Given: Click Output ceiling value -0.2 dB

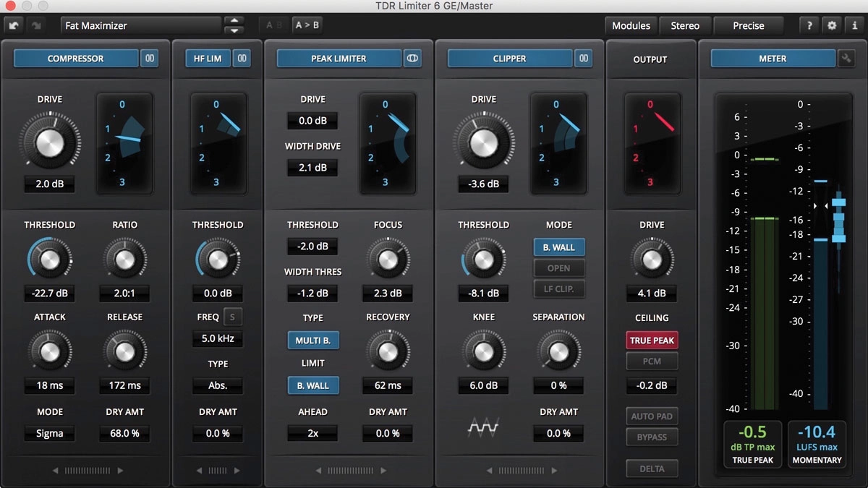Looking at the screenshot, I should (x=652, y=385).
